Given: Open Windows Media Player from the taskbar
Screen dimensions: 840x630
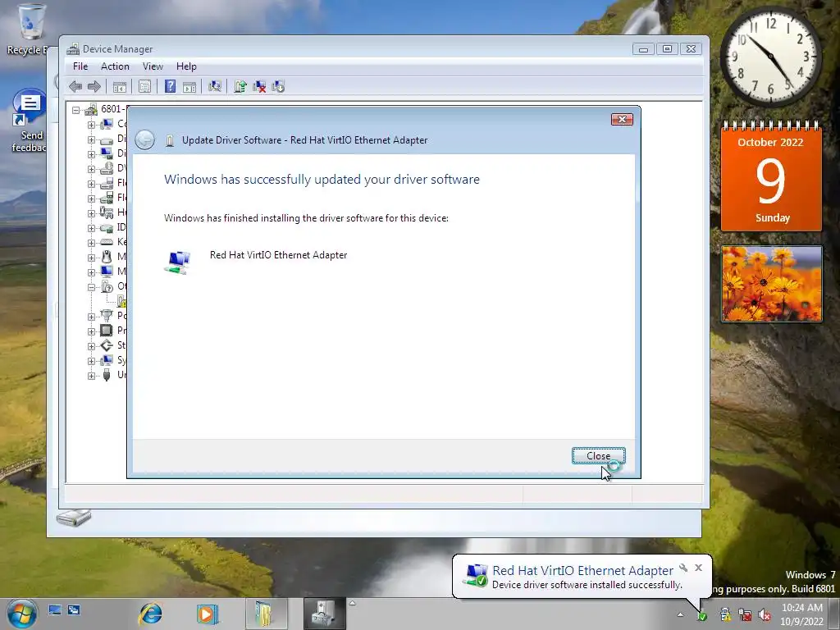Looking at the screenshot, I should pyautogui.click(x=207, y=614).
